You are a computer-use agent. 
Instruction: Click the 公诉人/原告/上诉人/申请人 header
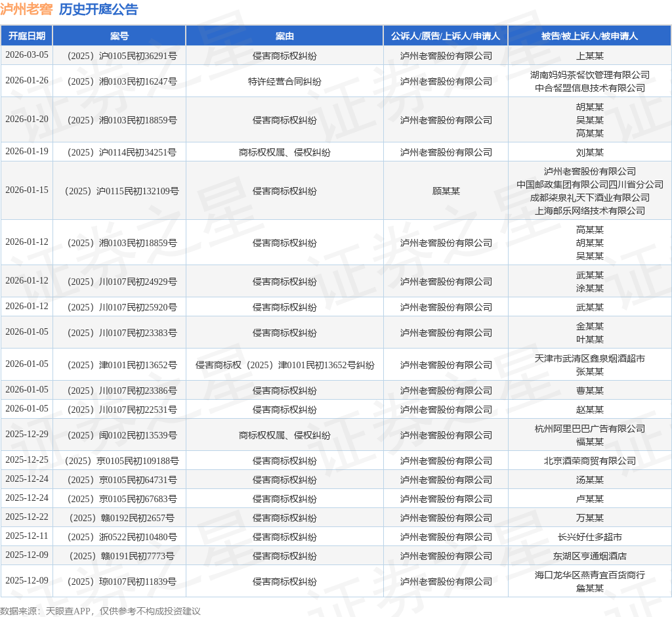point(446,36)
